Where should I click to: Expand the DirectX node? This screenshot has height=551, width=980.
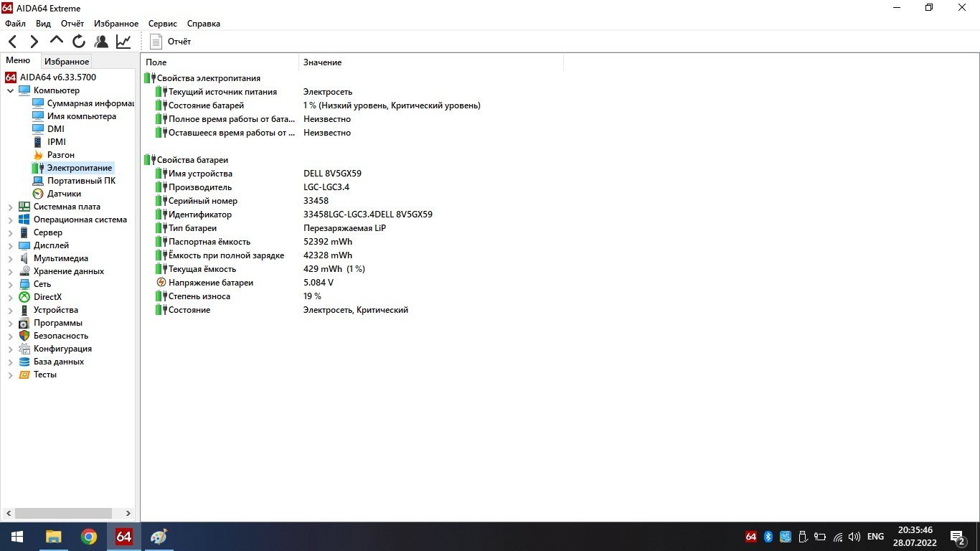pyautogui.click(x=11, y=297)
